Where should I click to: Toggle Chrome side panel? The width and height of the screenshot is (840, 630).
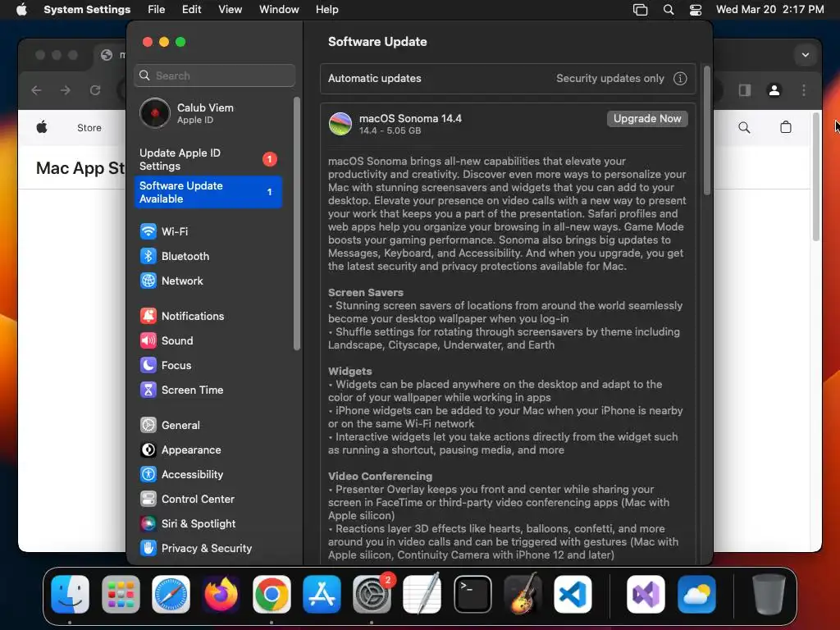[745, 90]
